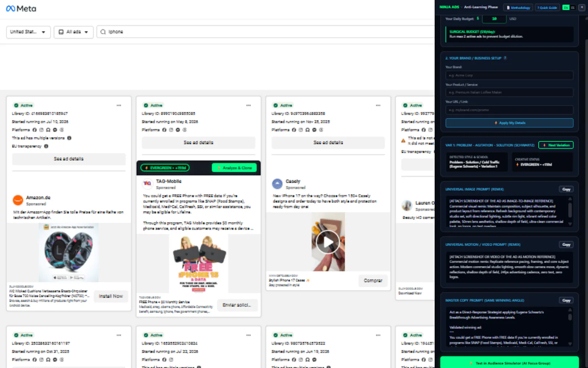Image resolution: width=588 pixels, height=368 pixels.
Task: Open three-dot menu on Jun 19 ad card
Action: click(x=378, y=335)
